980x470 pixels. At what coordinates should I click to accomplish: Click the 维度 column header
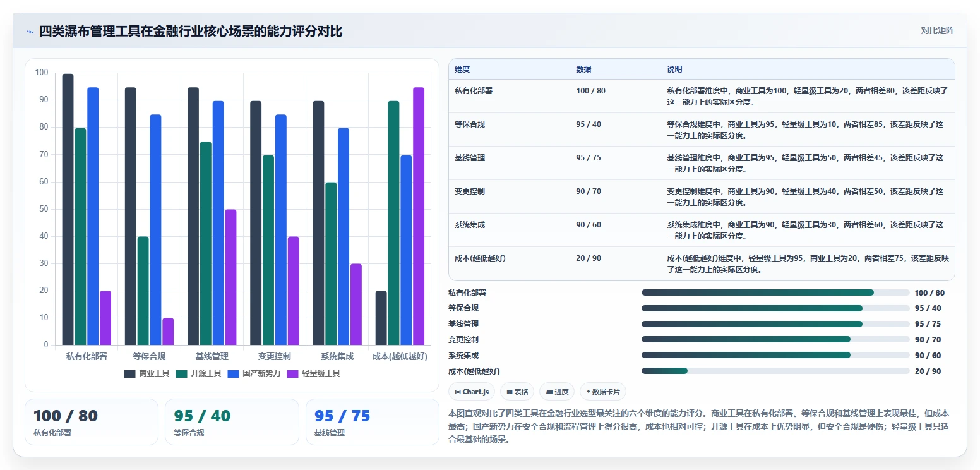[x=462, y=69]
